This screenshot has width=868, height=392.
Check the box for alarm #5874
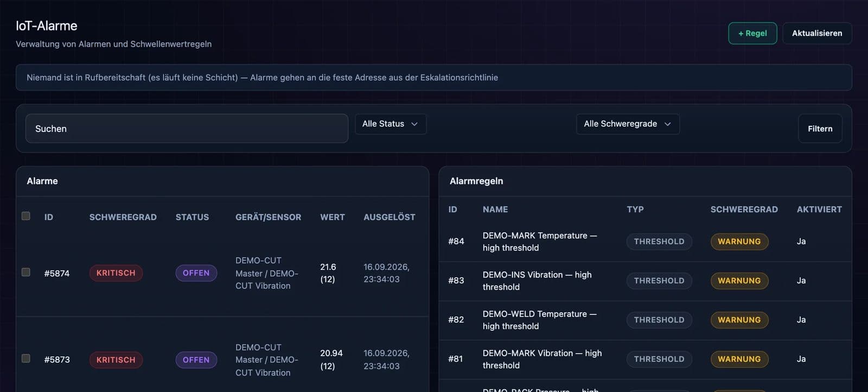click(x=25, y=272)
